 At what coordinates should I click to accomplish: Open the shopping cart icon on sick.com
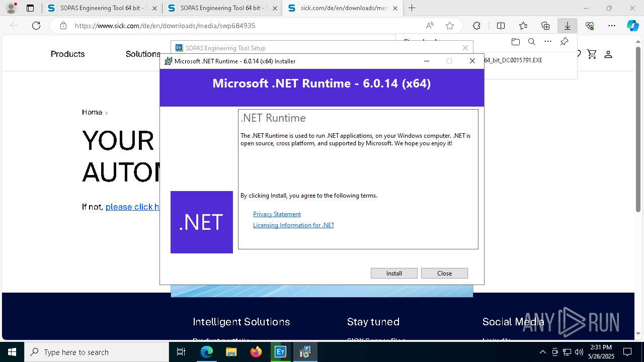pos(592,54)
